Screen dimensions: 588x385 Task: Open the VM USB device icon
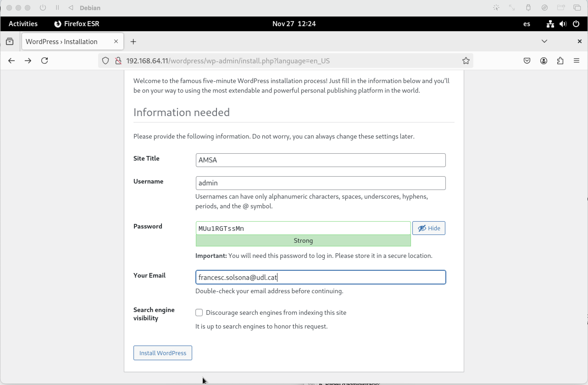click(x=528, y=8)
